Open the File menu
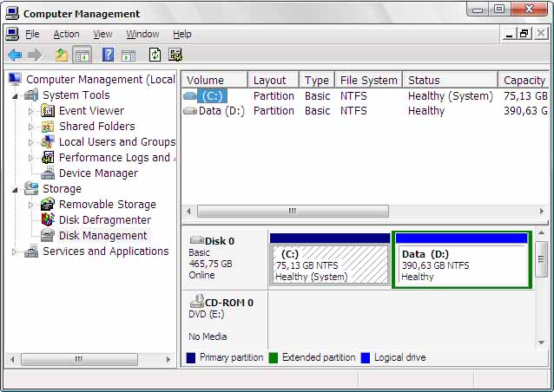The image size is (554, 392). tap(32, 34)
